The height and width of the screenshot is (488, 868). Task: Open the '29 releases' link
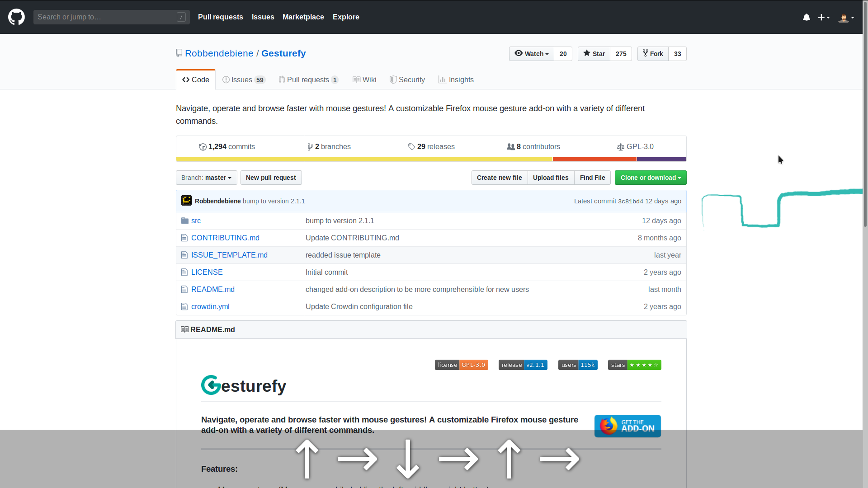[431, 147]
